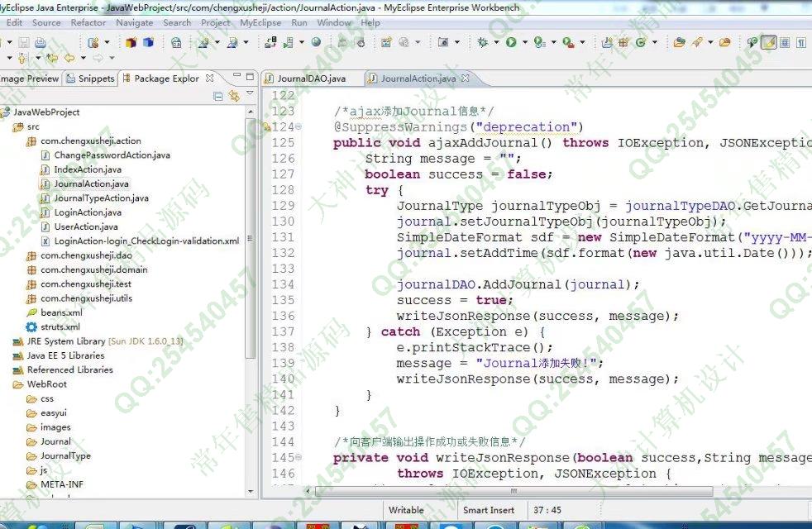Open the External Tools dropdown arrow
Viewport: 812px width, 529px height.
[582, 42]
